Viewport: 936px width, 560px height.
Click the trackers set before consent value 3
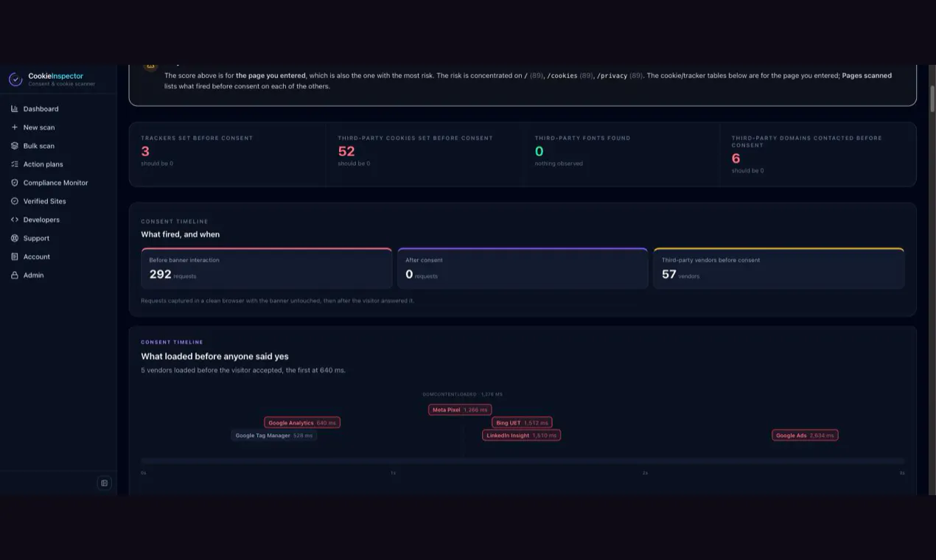(145, 151)
